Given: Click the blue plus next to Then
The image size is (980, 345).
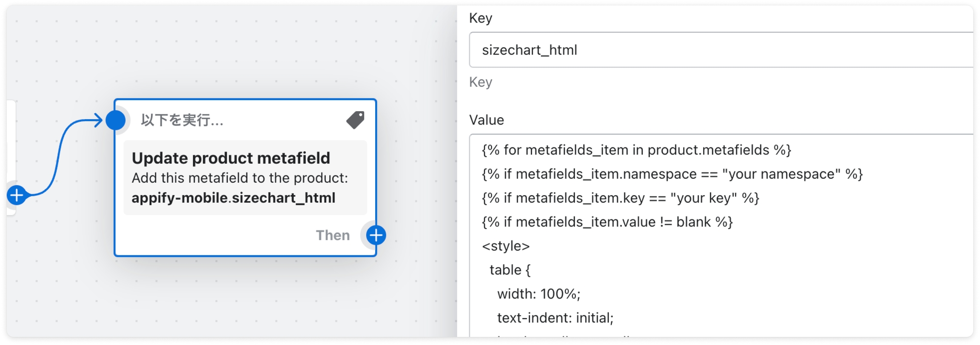Looking at the screenshot, I should [376, 235].
